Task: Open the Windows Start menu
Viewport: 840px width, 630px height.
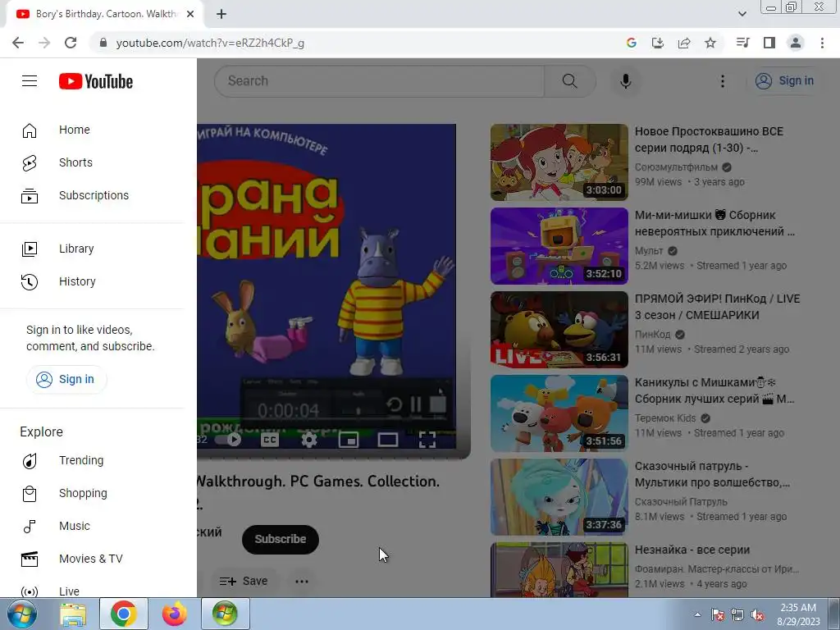Action: (x=22, y=614)
